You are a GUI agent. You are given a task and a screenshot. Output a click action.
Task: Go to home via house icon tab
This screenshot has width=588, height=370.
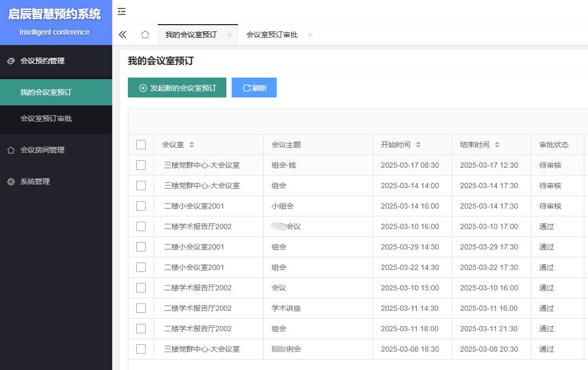[x=145, y=35]
